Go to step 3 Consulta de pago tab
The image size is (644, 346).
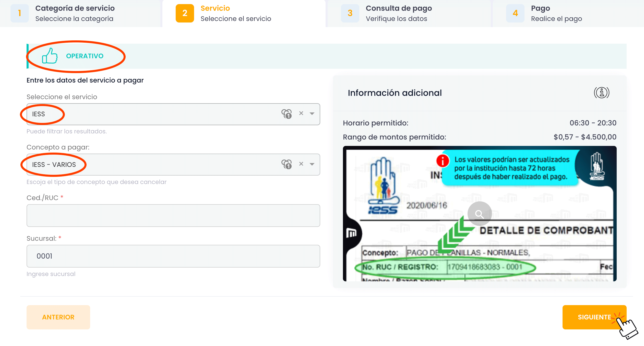tap(409, 13)
